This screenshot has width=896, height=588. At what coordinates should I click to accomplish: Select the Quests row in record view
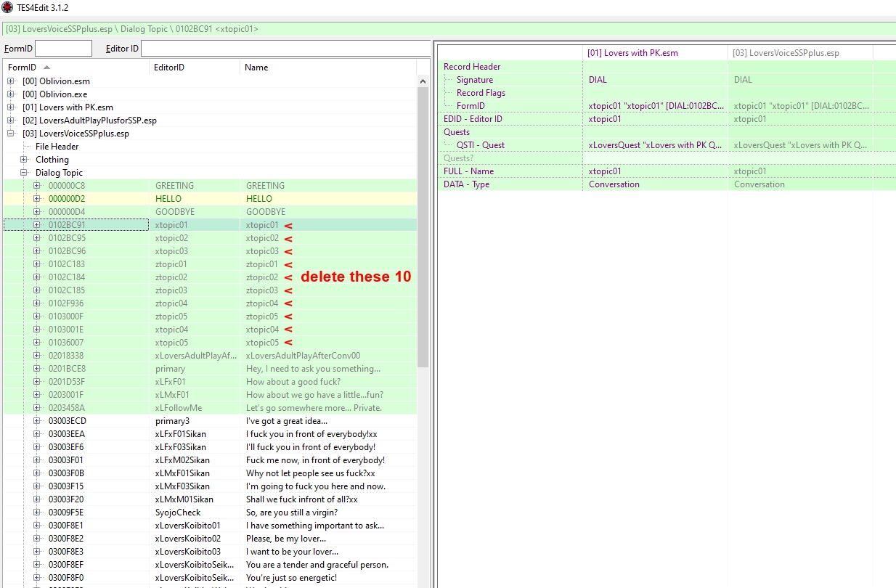[x=668, y=132]
